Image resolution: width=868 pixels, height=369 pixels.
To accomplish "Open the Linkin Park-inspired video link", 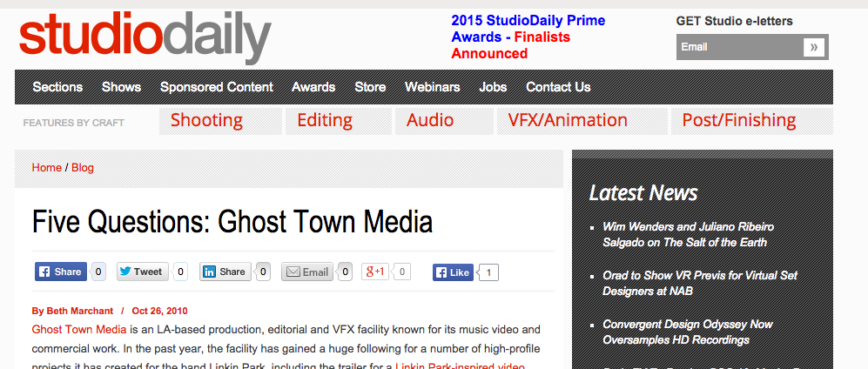I will click(460, 366).
